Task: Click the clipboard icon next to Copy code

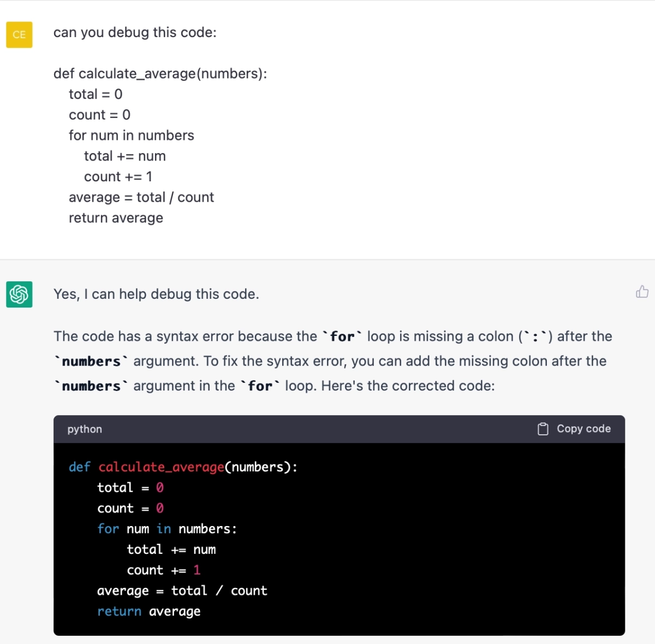Action: coord(543,429)
